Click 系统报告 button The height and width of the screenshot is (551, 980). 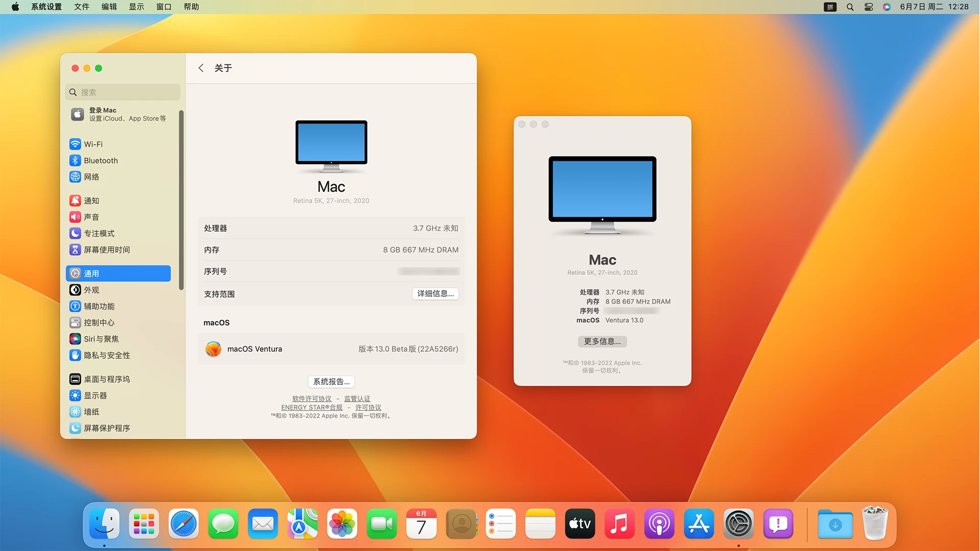pos(331,382)
